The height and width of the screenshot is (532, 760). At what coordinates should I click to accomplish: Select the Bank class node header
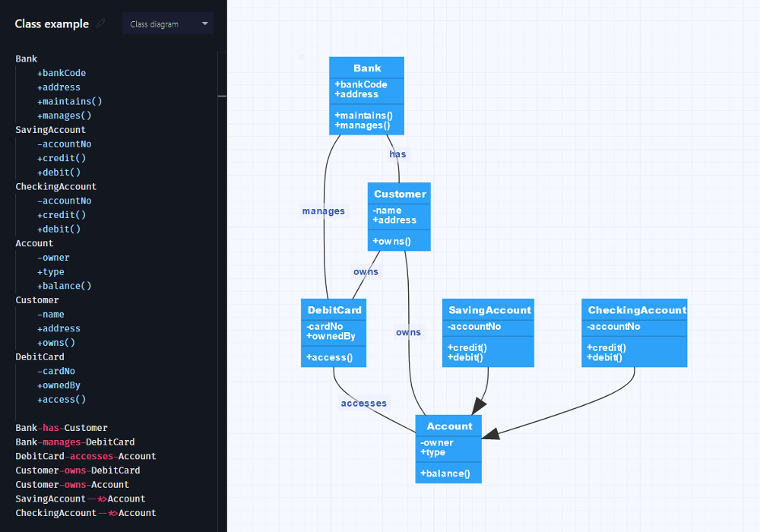pos(366,68)
